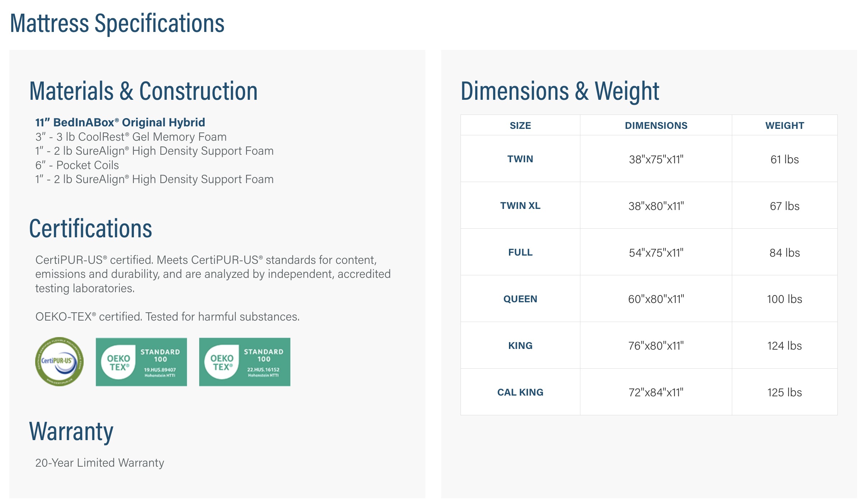Click the 100 lbs Queen weight cell
Viewport: 865px width, 504px height.
[x=785, y=299]
